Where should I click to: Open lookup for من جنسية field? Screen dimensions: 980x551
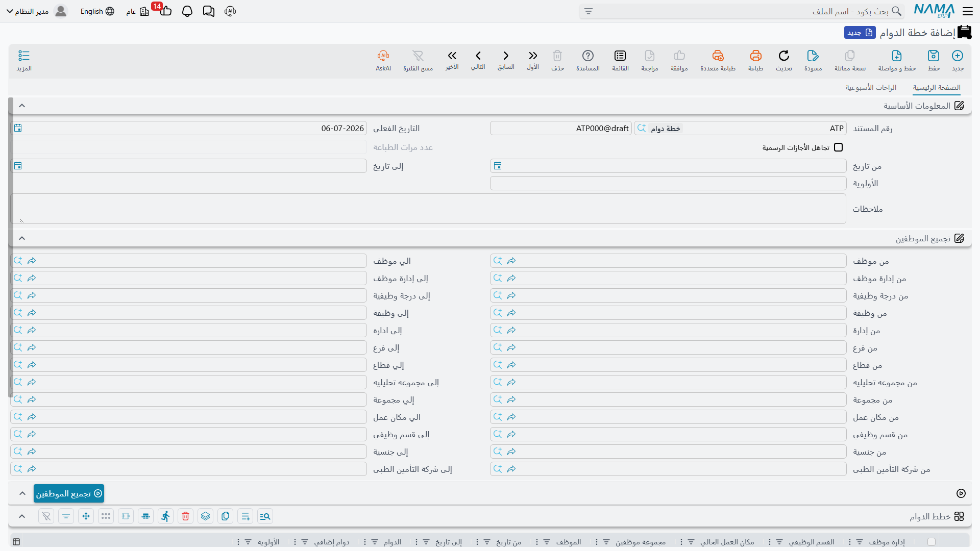[498, 452]
